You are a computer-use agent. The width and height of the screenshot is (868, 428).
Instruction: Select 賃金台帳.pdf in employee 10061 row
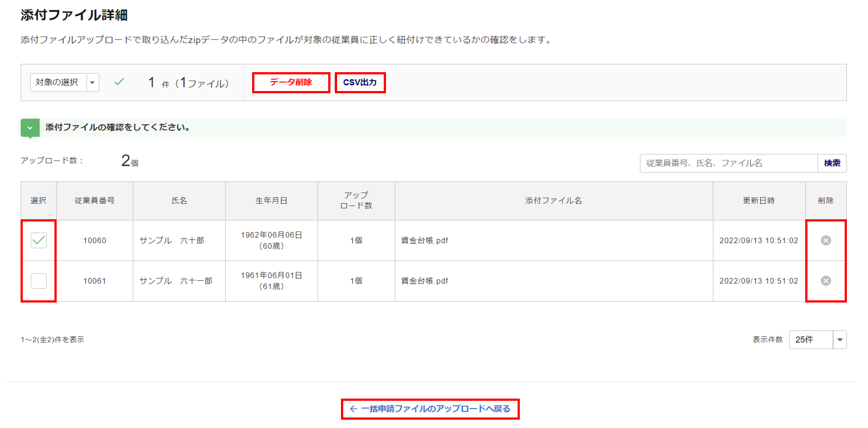[x=424, y=281]
